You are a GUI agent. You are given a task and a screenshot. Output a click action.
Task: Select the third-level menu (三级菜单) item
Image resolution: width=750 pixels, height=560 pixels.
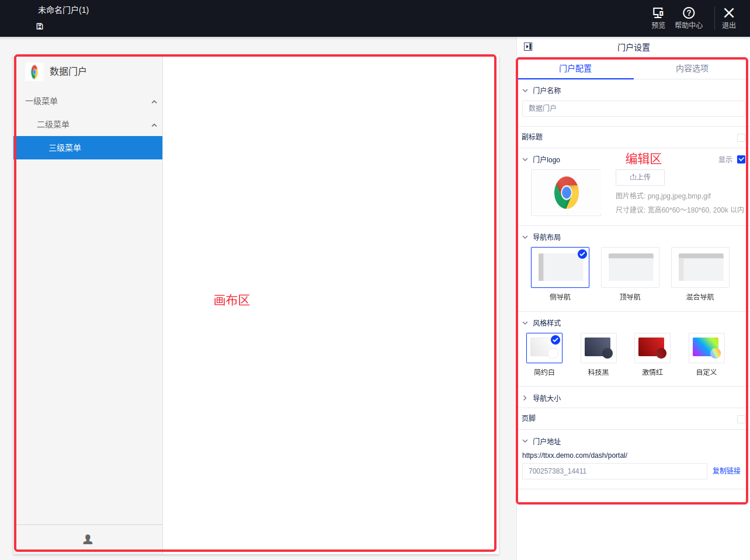(89, 148)
